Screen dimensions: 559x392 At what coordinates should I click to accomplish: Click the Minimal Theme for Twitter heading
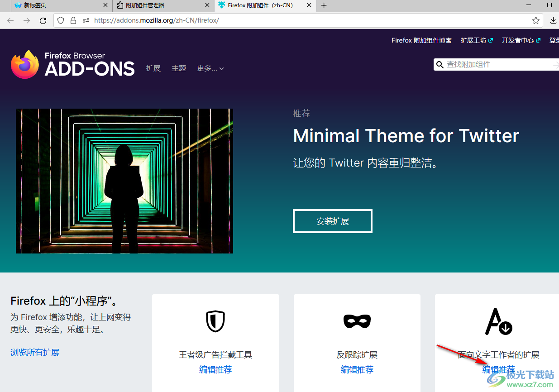(406, 136)
